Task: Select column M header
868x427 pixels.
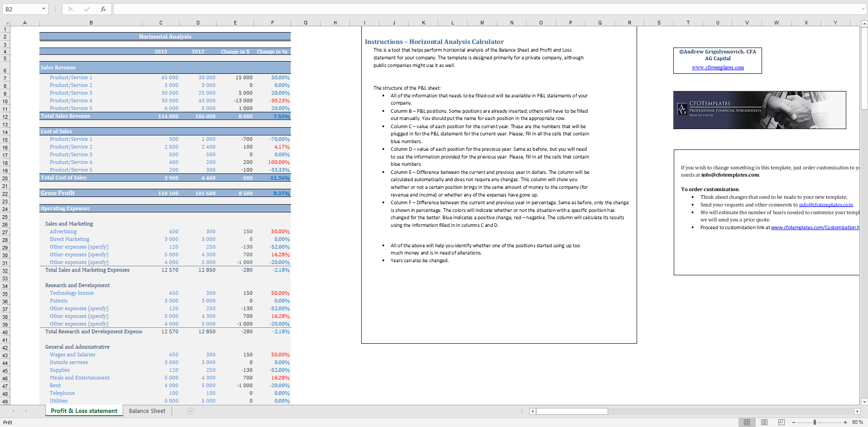Action: pos(482,23)
